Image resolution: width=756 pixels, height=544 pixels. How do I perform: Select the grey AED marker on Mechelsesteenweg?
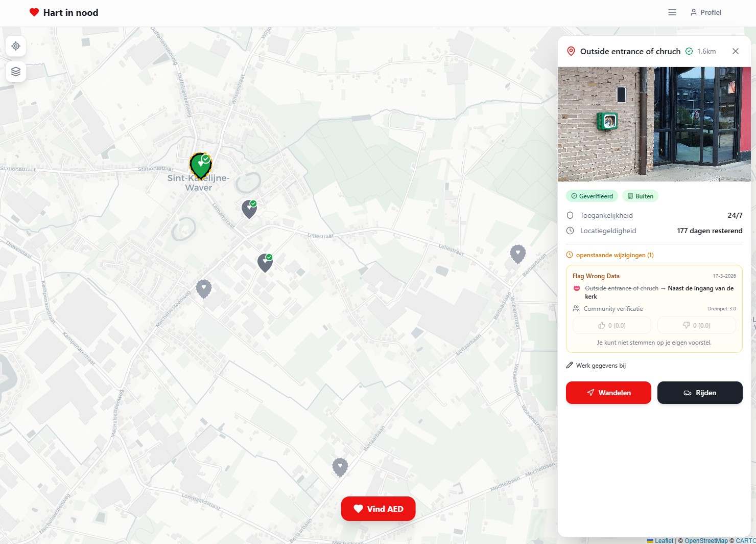coord(204,288)
